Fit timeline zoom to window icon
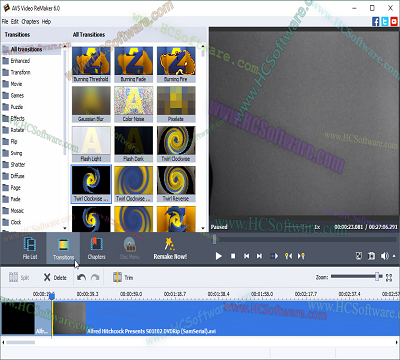400x360 pixels. 389,277
